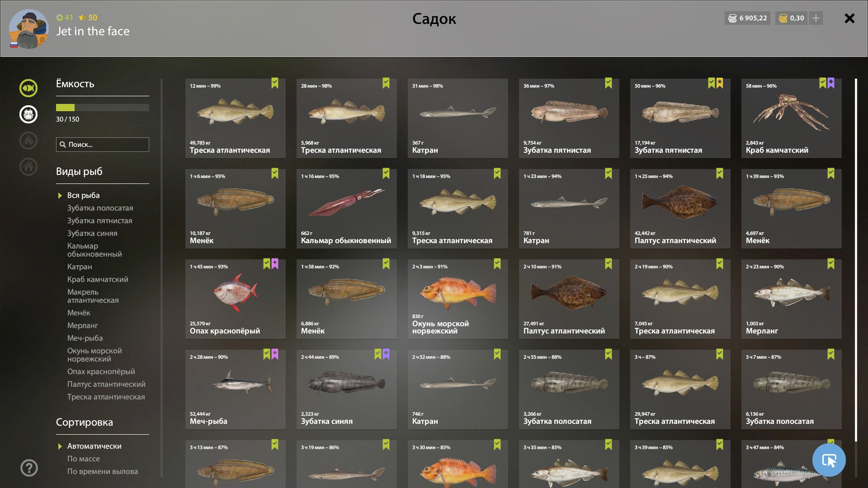Screen dimensions: 868x488
Task: Click the player avatar portrait
Action: tap(28, 29)
